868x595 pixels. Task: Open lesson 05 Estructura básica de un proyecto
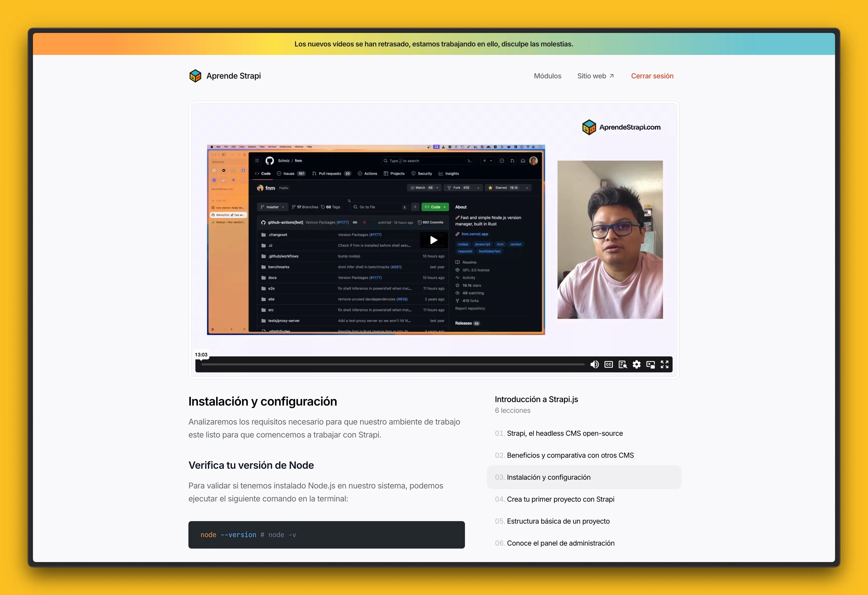552,521
